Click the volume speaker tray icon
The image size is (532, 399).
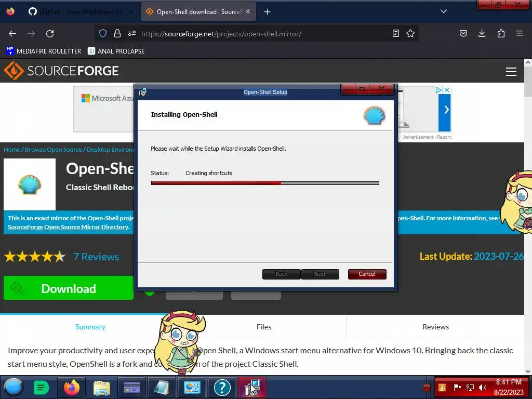483,388
